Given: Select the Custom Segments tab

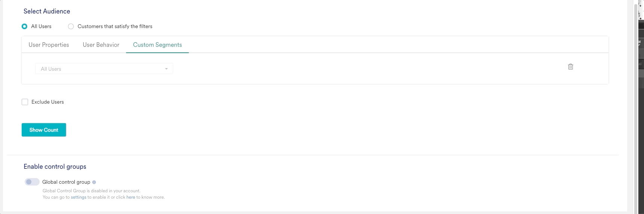Looking at the screenshot, I should coord(157,45).
